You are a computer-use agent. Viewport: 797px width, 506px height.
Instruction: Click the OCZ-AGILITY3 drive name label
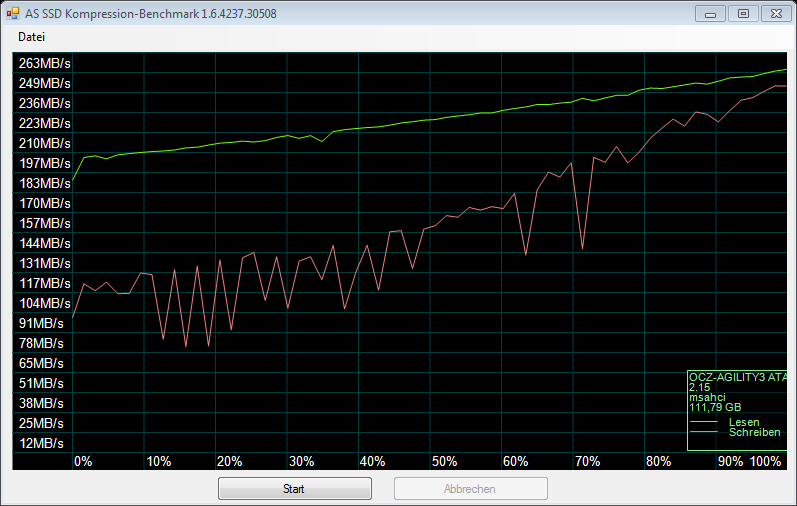point(738,377)
